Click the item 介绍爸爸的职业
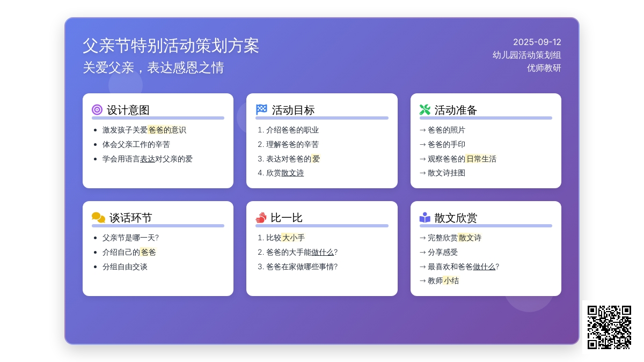644x362 pixels. 292,130
